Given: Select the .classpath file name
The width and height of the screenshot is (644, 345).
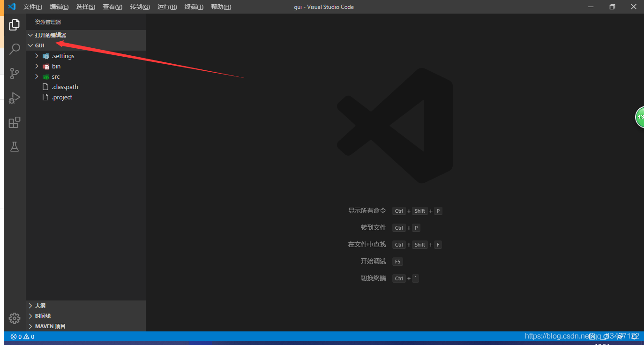Looking at the screenshot, I should pyautogui.click(x=65, y=87).
